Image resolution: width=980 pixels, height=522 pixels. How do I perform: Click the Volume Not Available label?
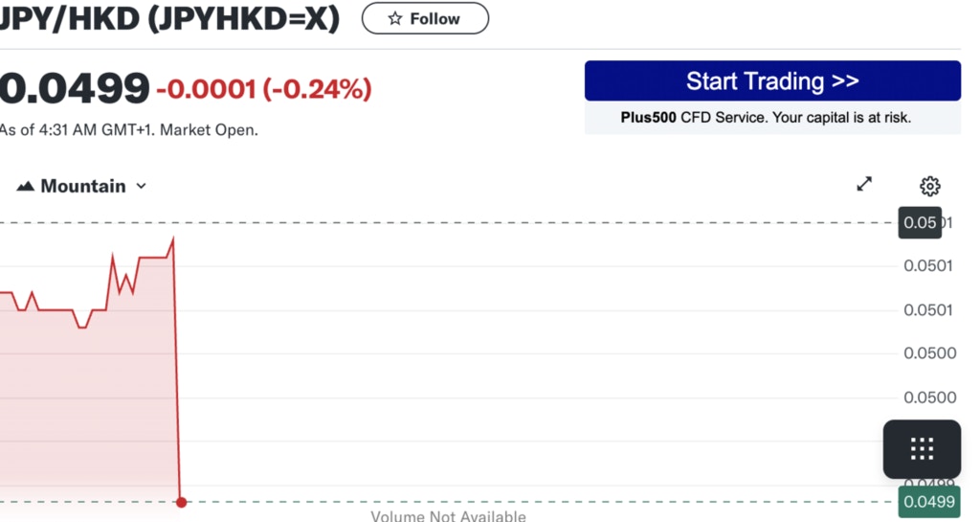pyautogui.click(x=448, y=517)
